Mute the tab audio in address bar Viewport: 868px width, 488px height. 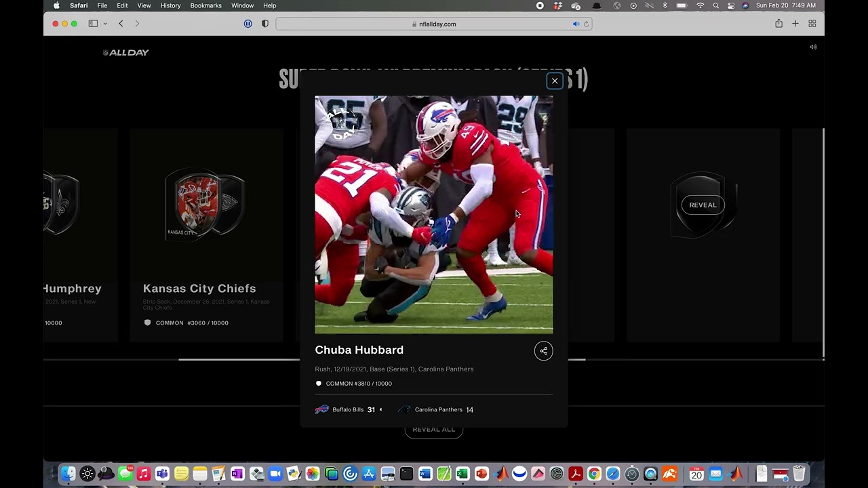(576, 24)
